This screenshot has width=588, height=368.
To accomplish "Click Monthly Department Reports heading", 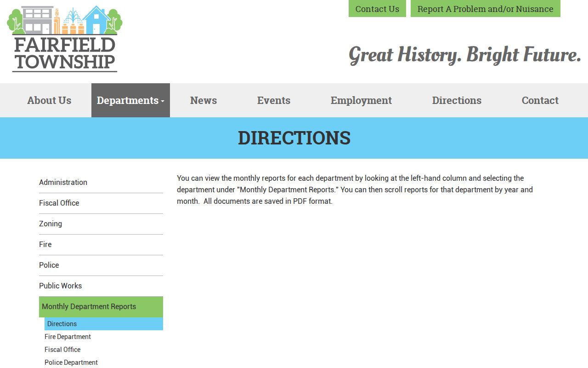I will coord(101,307).
